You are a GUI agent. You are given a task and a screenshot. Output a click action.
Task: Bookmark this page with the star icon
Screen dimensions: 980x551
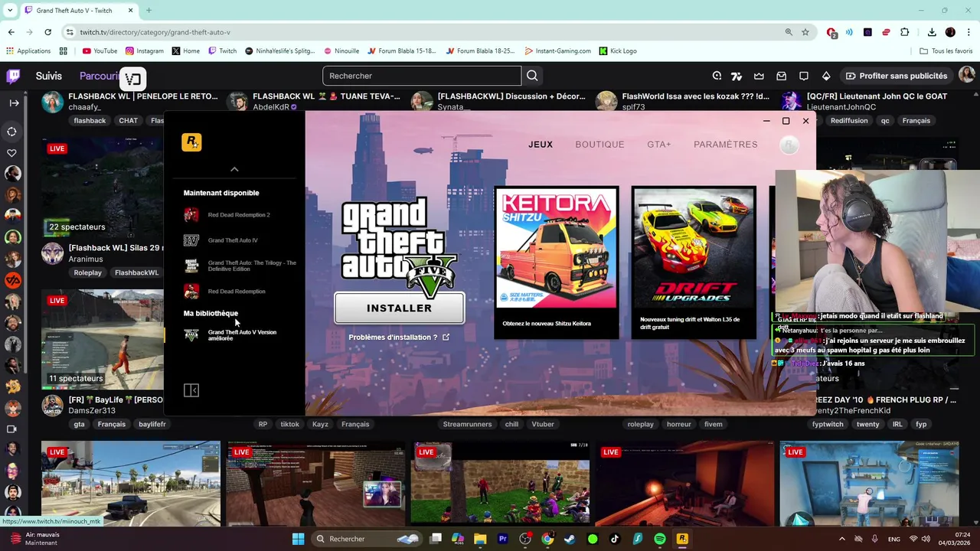click(805, 32)
